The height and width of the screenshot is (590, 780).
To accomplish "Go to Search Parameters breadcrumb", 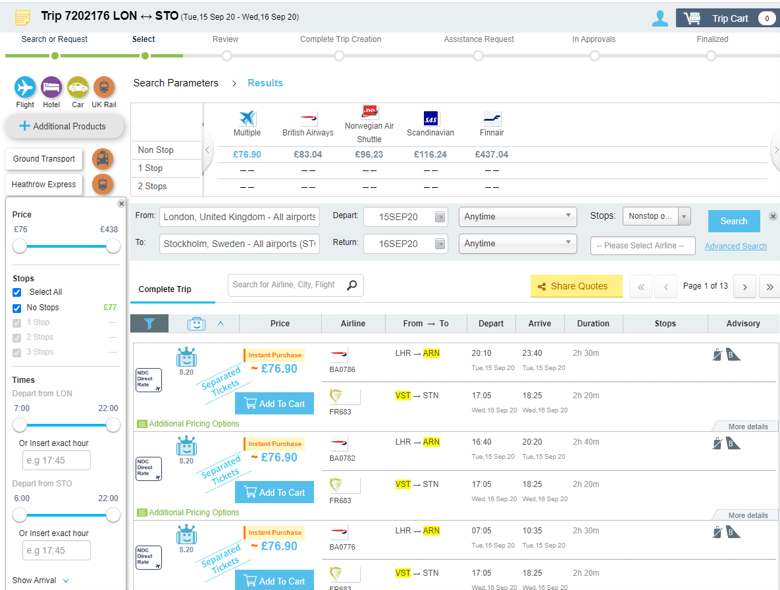I will pyautogui.click(x=175, y=83).
